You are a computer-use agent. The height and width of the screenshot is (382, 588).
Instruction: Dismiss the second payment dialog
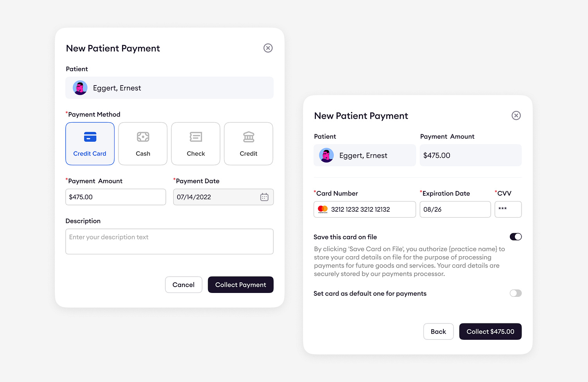tap(516, 115)
